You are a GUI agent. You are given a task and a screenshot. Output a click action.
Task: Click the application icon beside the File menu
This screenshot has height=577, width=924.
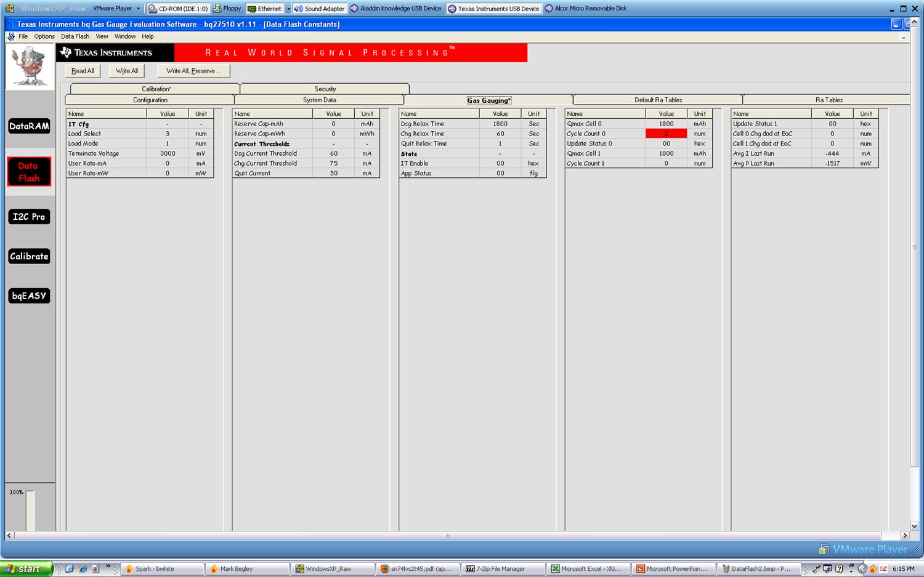pos(10,36)
